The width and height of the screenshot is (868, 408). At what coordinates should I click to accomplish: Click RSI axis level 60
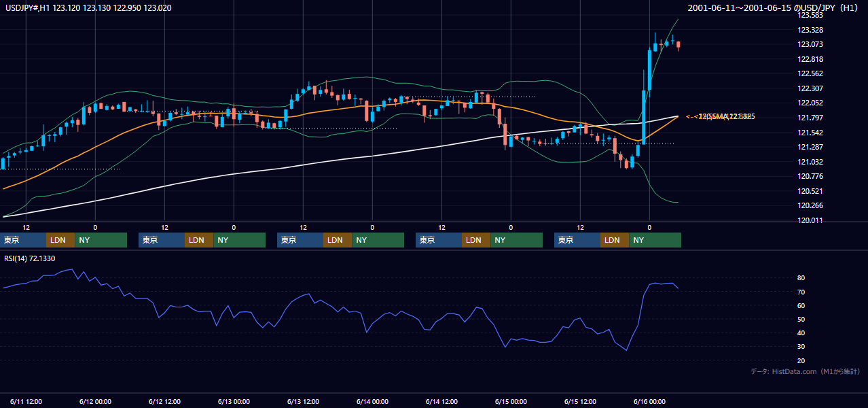(801, 305)
